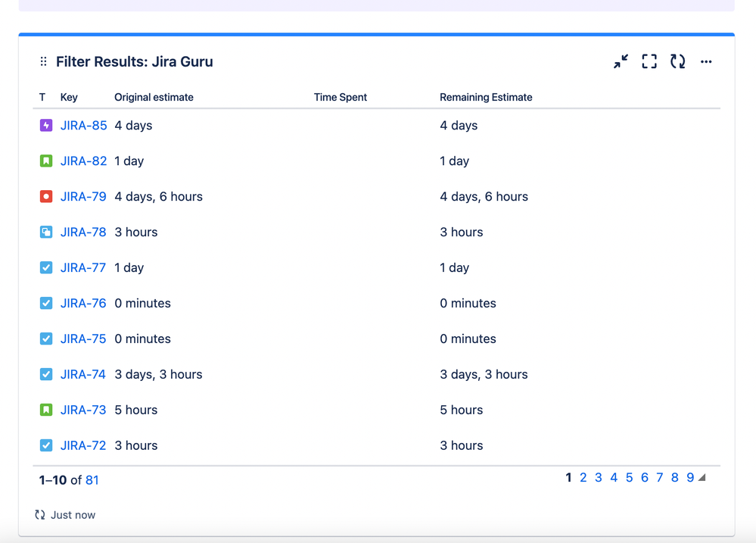Go to results page 6
756x543 pixels.
[x=645, y=477]
